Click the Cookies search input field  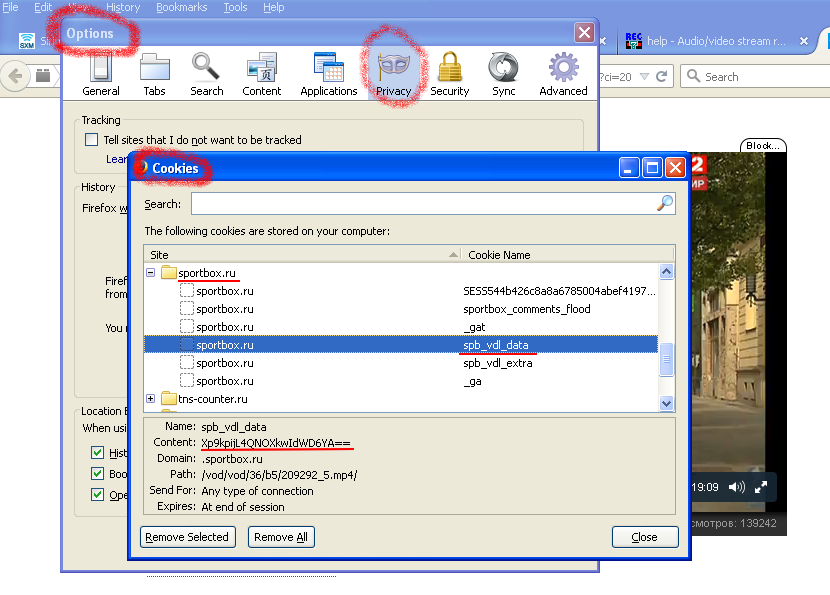point(433,203)
